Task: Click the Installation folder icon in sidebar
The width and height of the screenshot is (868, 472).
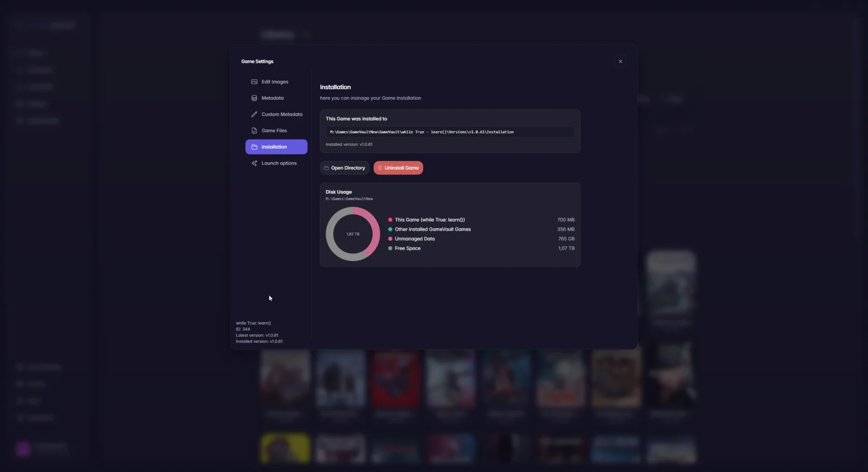Action: click(x=254, y=147)
